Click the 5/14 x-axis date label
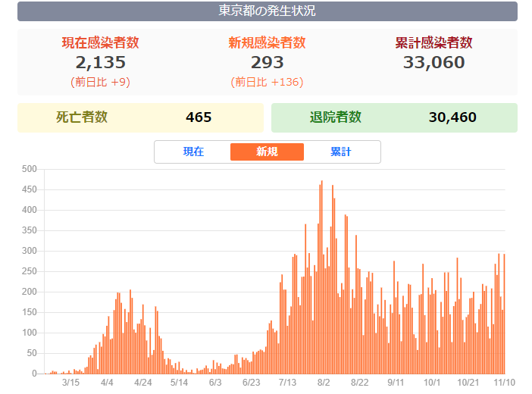 pyautogui.click(x=179, y=383)
